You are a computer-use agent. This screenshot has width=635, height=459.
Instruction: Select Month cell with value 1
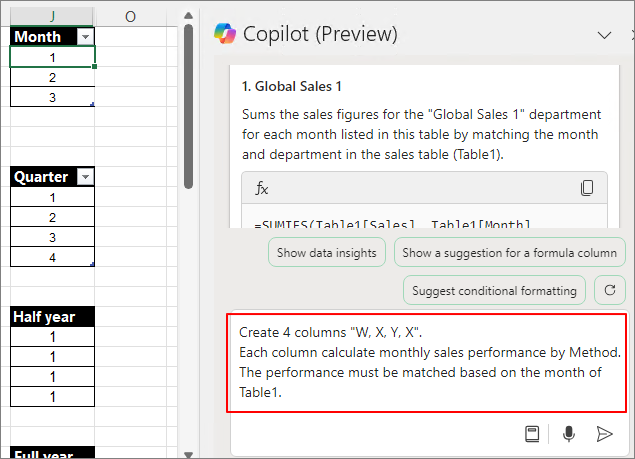pyautogui.click(x=52, y=57)
